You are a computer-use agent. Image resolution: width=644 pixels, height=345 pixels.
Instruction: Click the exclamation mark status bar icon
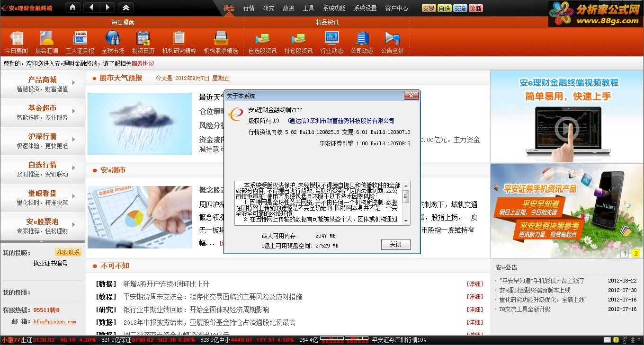pyautogui.click(x=640, y=340)
